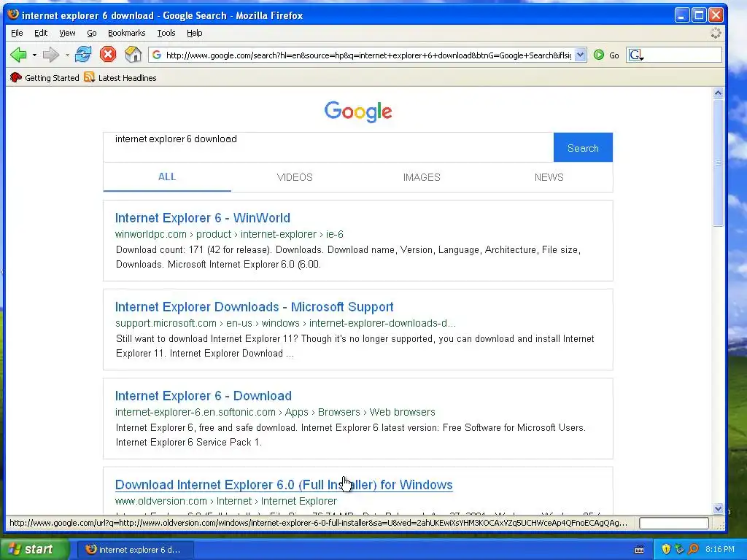Screen dimensions: 747x560
Task: Click the scrollbar down arrow
Action: [719, 508]
